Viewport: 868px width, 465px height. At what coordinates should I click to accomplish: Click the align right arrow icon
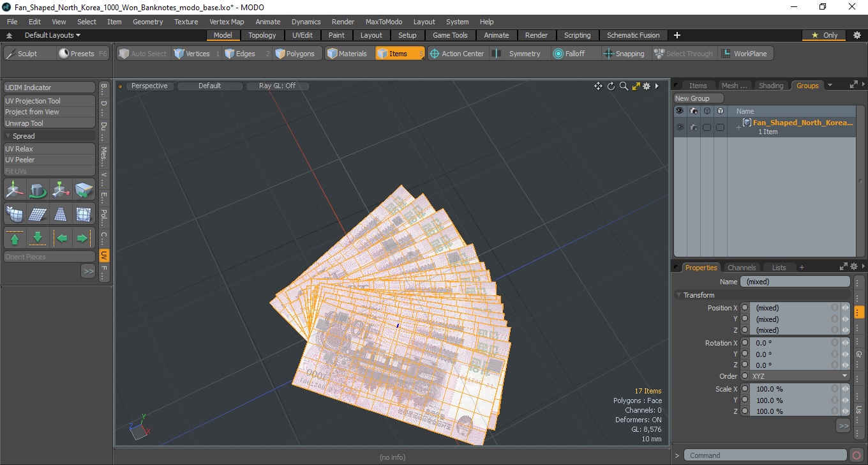pyautogui.click(x=84, y=238)
